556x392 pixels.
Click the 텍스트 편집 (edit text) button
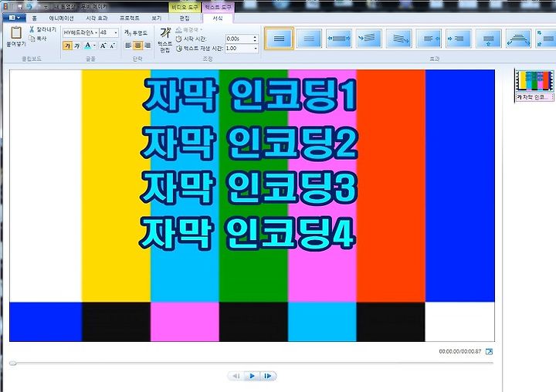[165, 39]
